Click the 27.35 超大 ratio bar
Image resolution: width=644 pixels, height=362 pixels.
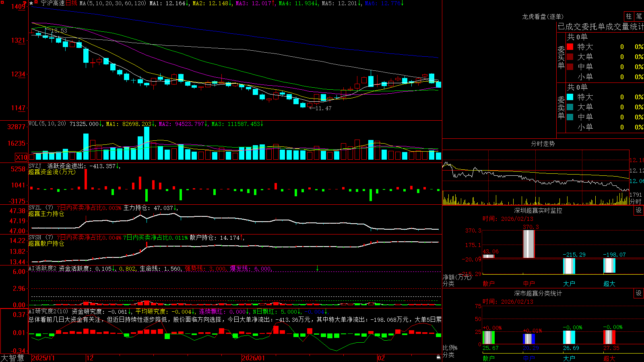(x=609, y=337)
